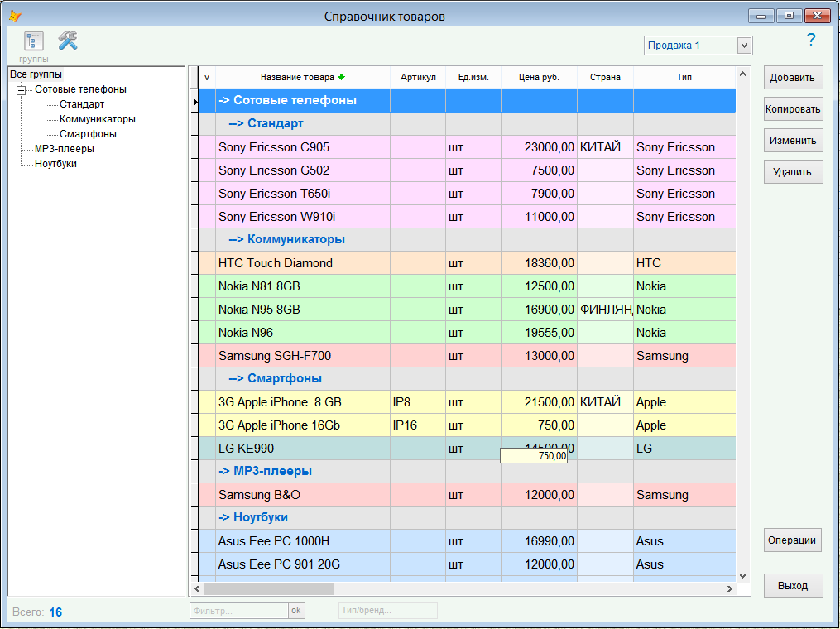Image resolution: width=840 pixels, height=629 pixels.
Task: Click the IP8 article cell
Action: 418,402
